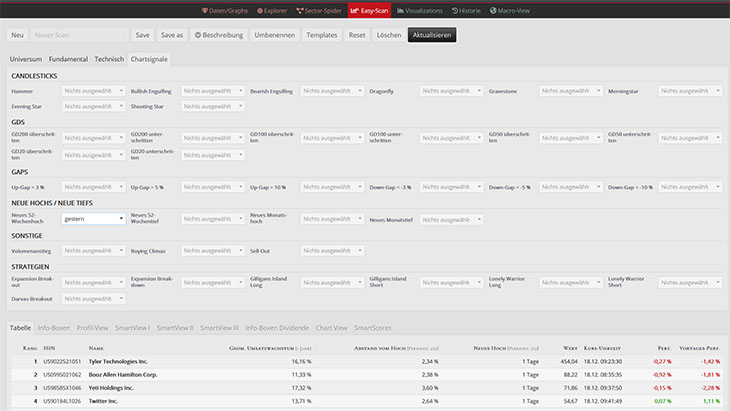This screenshot has height=411, width=730.
Task: Switch to the Chart View tab
Action: [331, 328]
